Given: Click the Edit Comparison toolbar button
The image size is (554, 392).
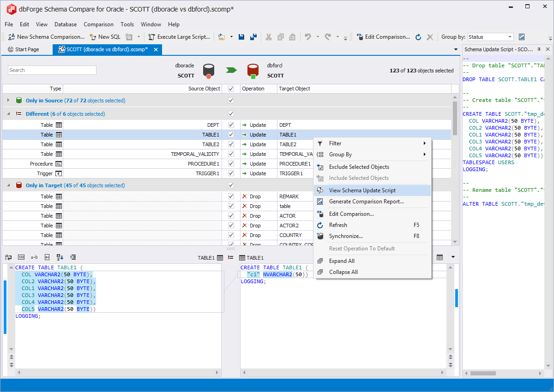Looking at the screenshot, I should (383, 37).
